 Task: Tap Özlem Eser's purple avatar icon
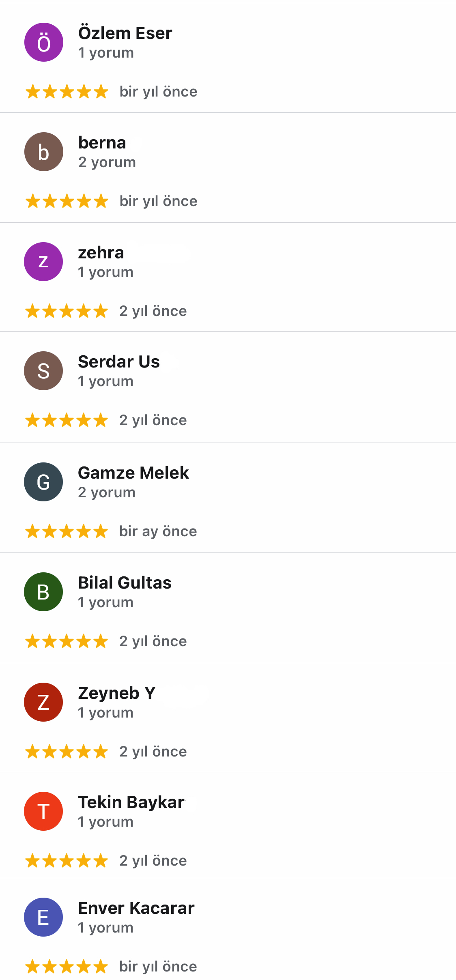point(44,42)
